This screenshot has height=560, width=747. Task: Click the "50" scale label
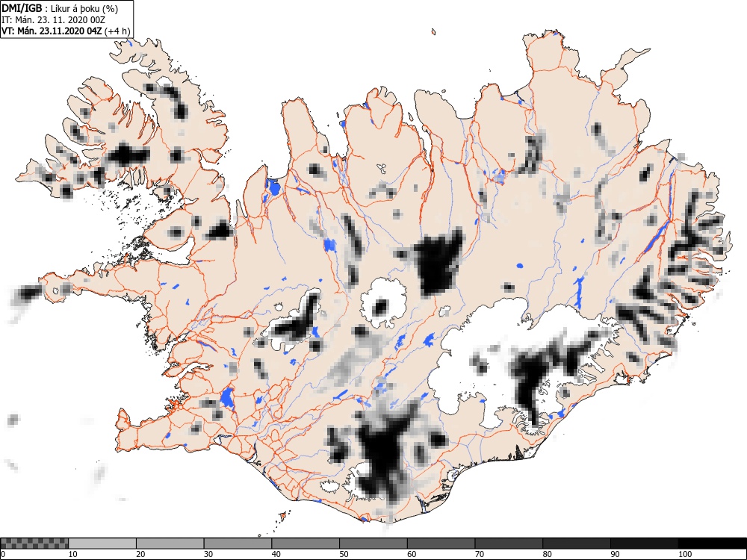click(344, 554)
